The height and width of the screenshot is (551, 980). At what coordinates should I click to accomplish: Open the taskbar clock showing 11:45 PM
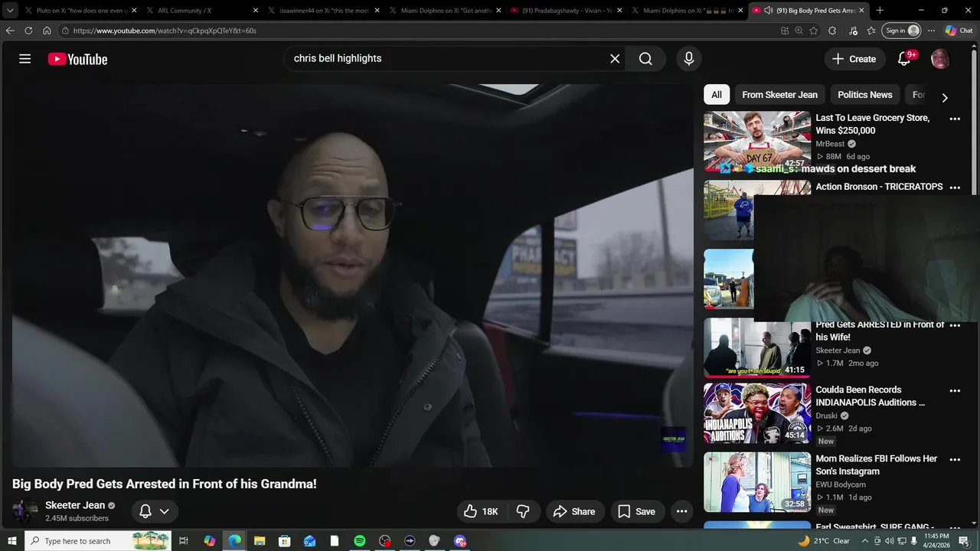[936, 541]
